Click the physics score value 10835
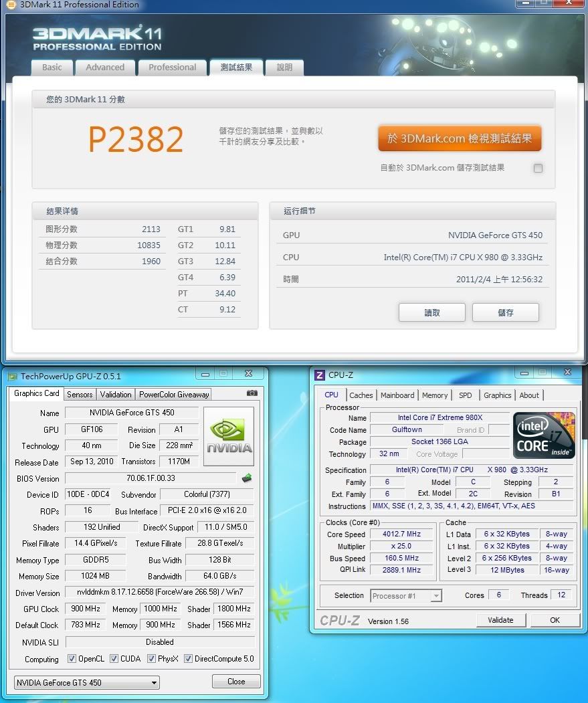 click(149, 245)
